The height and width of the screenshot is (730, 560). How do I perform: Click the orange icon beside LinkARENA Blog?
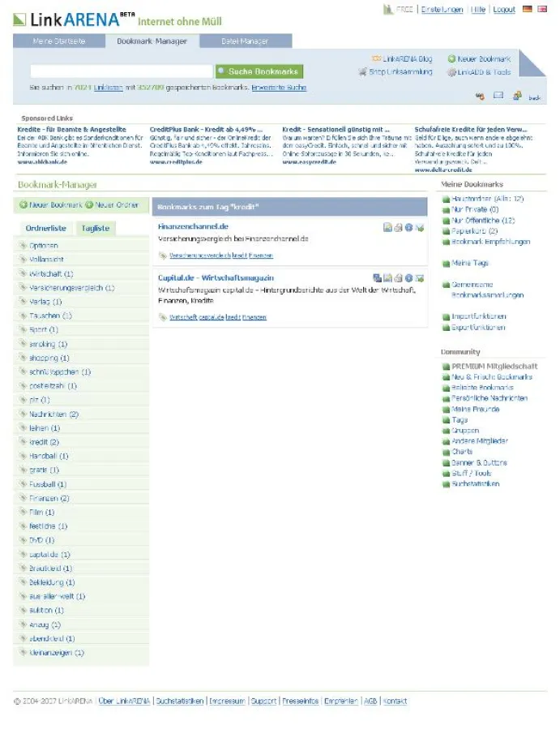376,58
